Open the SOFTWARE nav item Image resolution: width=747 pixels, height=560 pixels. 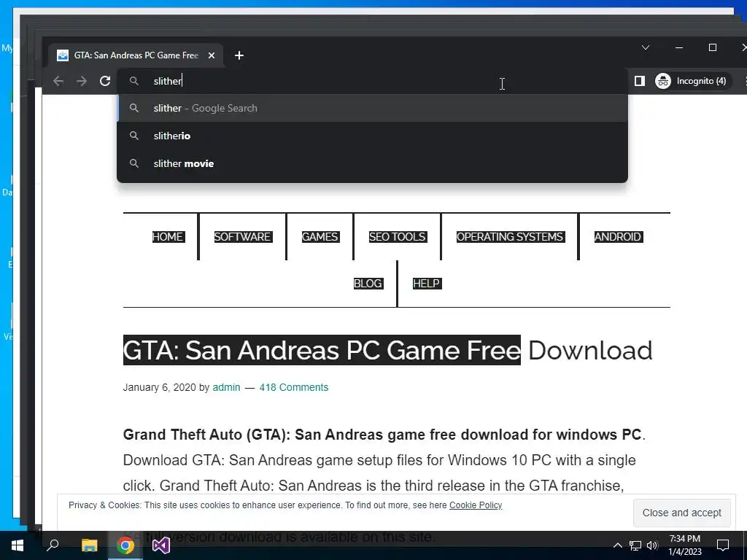tap(242, 237)
